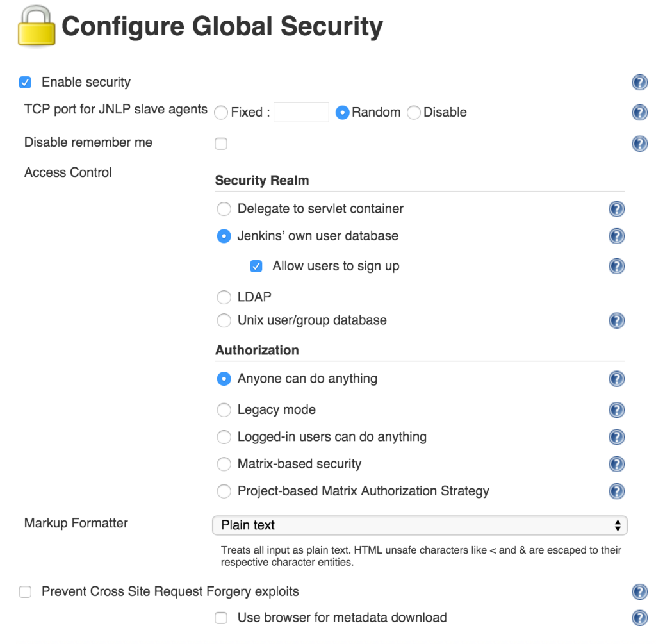
Task: Select Fixed TCP port option
Action: pyautogui.click(x=221, y=113)
